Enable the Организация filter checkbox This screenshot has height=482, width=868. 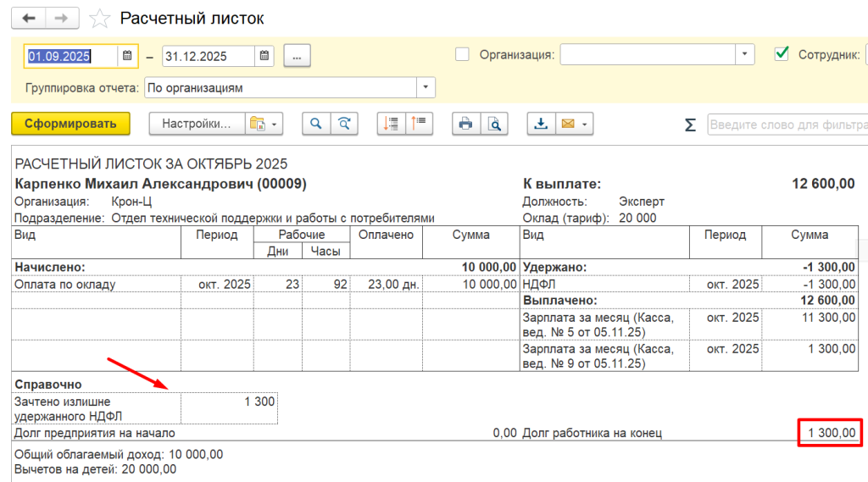click(x=462, y=54)
